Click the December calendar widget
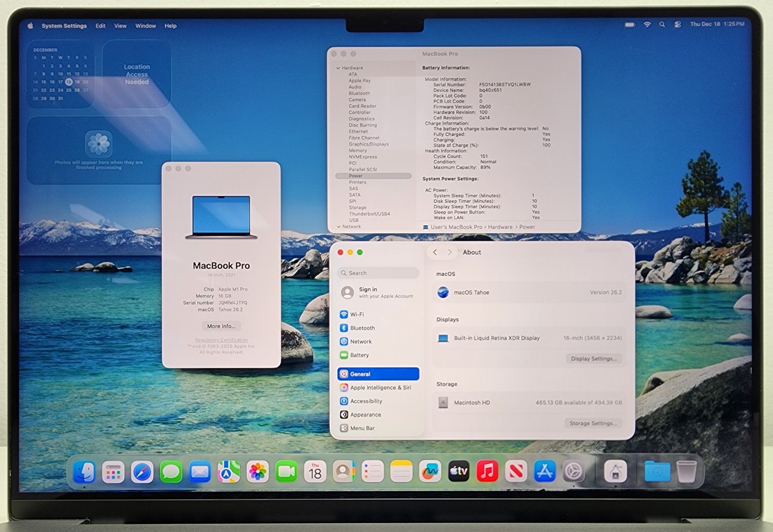Image resolution: width=773 pixels, height=532 pixels. [x=60, y=74]
